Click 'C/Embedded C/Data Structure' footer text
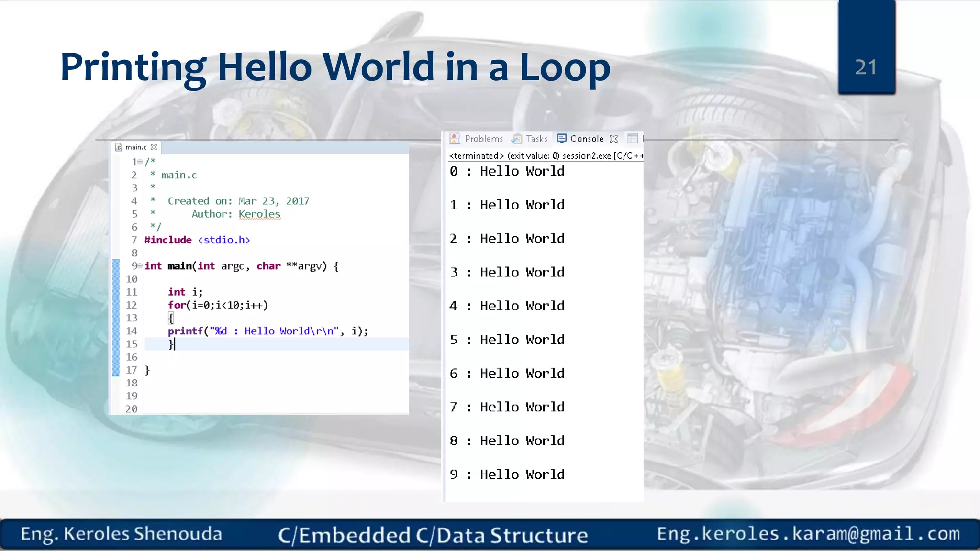This screenshot has height=551, width=980. tap(433, 536)
